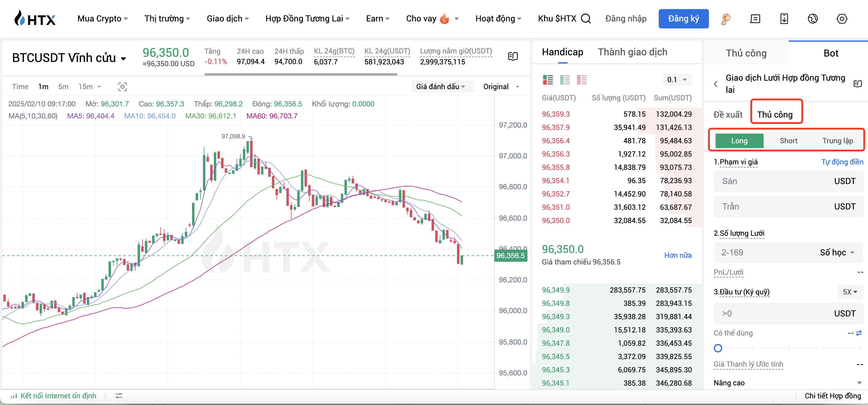The image size is (868, 405).
Task: Select the Short grid direction
Action: [788, 141]
